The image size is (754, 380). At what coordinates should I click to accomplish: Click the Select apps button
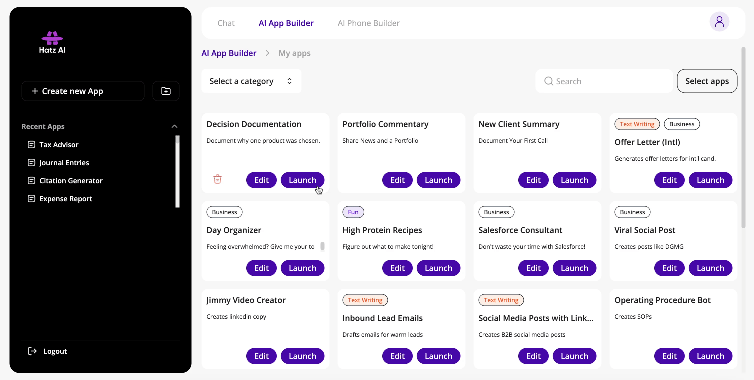click(x=707, y=81)
